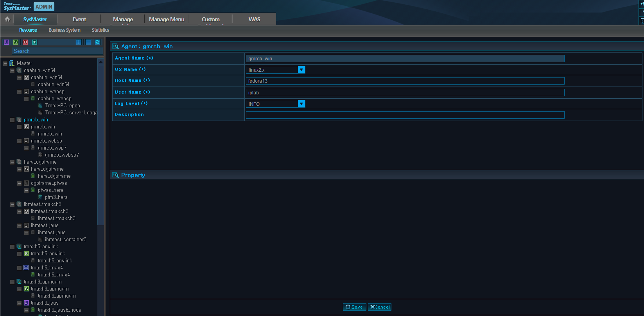Open the Event menu
644x316 pixels.
[x=79, y=19]
